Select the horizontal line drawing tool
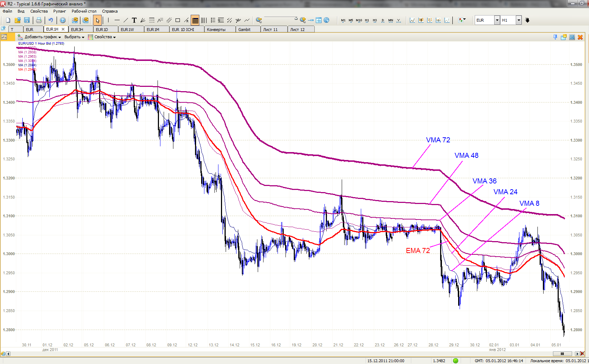 tap(117, 20)
